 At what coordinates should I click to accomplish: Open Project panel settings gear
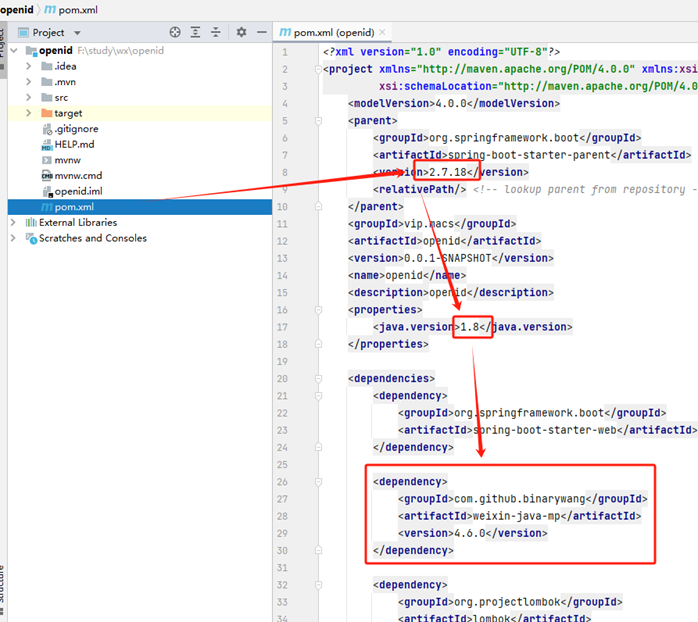tap(241, 32)
